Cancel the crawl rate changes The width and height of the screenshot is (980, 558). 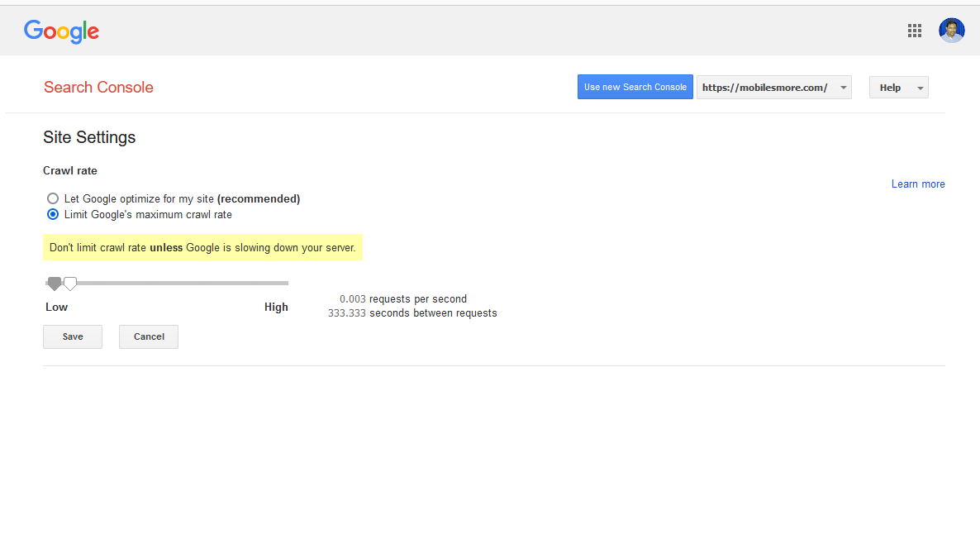(149, 336)
